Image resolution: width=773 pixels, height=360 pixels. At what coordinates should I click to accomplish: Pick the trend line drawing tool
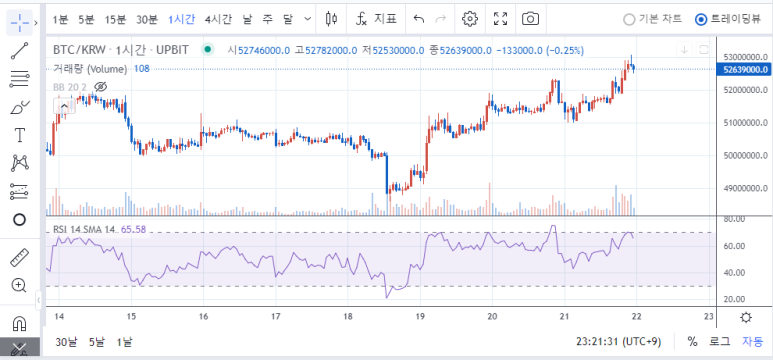[x=19, y=50]
